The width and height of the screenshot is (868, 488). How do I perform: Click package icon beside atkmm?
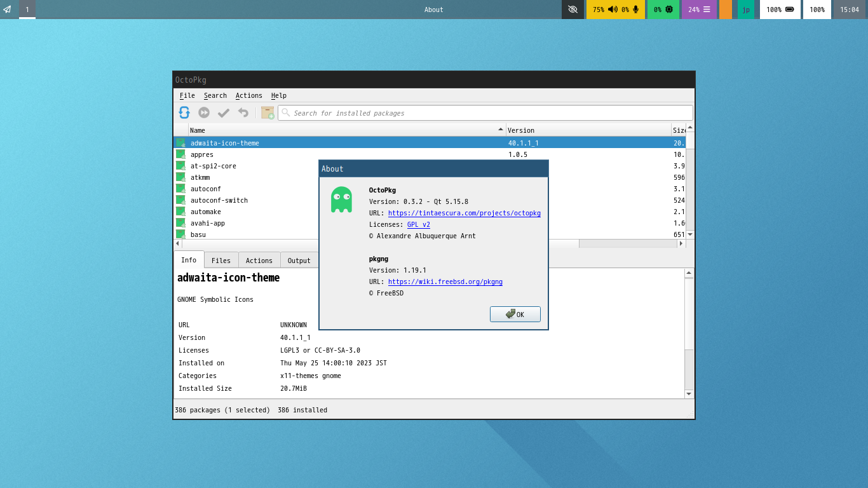180,177
